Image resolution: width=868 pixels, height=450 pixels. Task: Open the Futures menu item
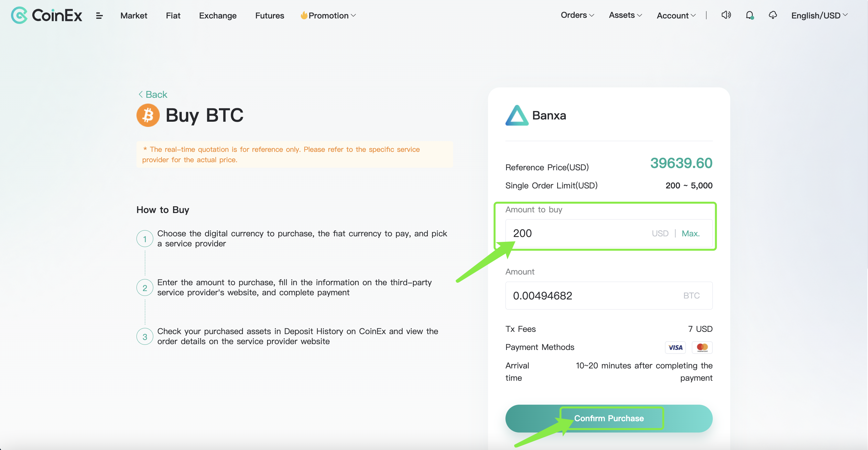click(270, 16)
